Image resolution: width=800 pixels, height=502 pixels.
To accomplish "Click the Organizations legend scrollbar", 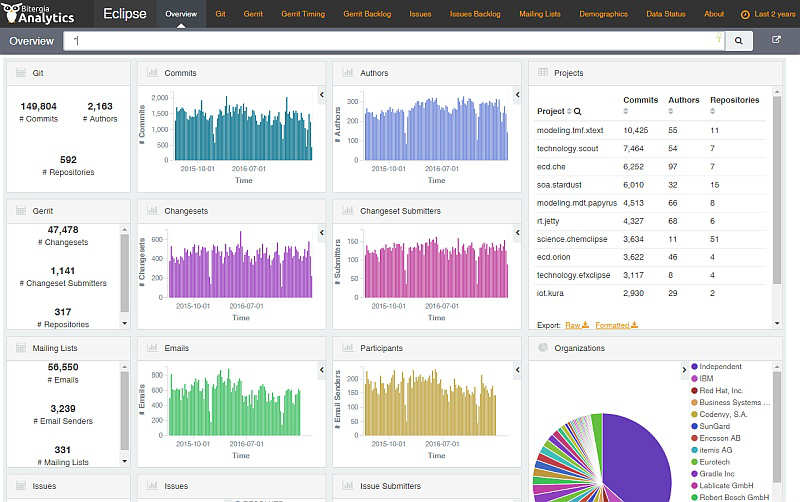I will pos(777,427).
